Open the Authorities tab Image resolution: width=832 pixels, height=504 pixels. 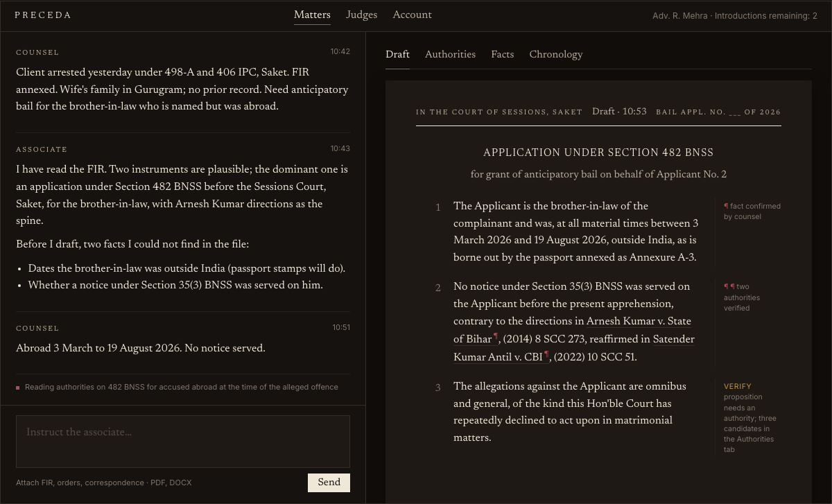(x=450, y=55)
